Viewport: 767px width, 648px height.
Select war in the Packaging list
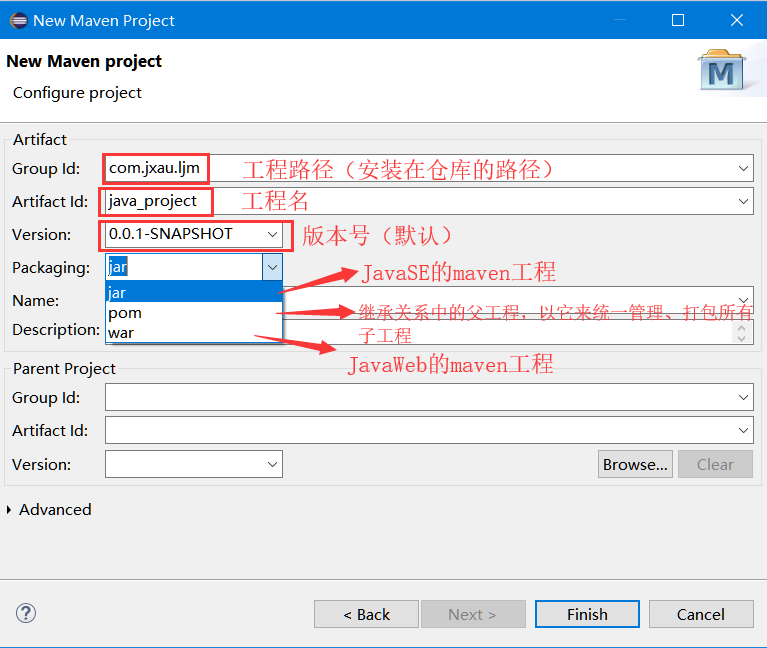194,333
